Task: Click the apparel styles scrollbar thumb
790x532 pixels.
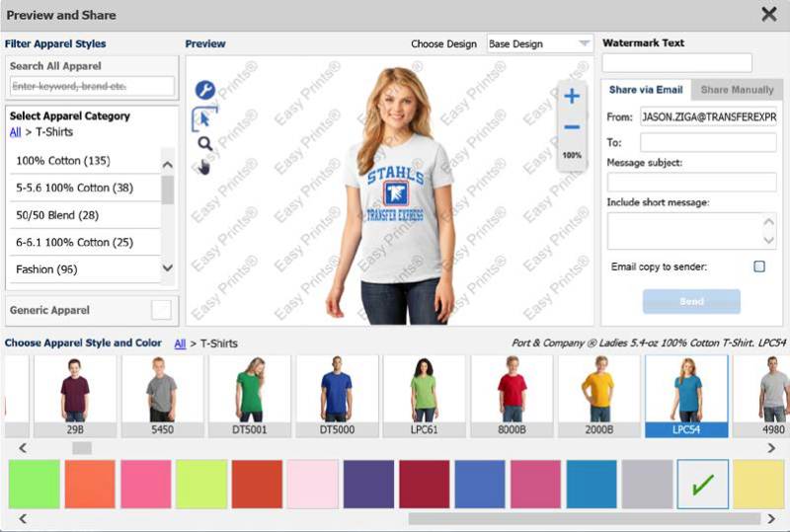Action: click(x=82, y=448)
